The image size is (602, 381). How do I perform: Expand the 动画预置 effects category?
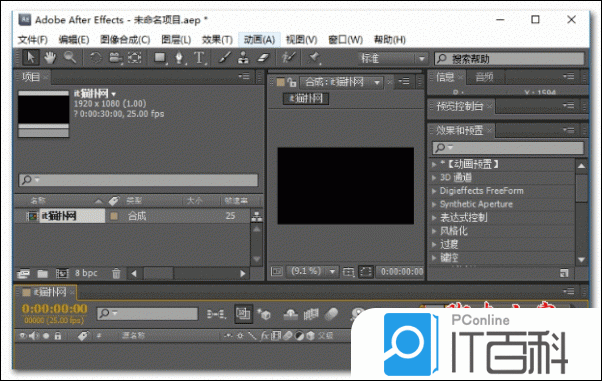(x=434, y=164)
